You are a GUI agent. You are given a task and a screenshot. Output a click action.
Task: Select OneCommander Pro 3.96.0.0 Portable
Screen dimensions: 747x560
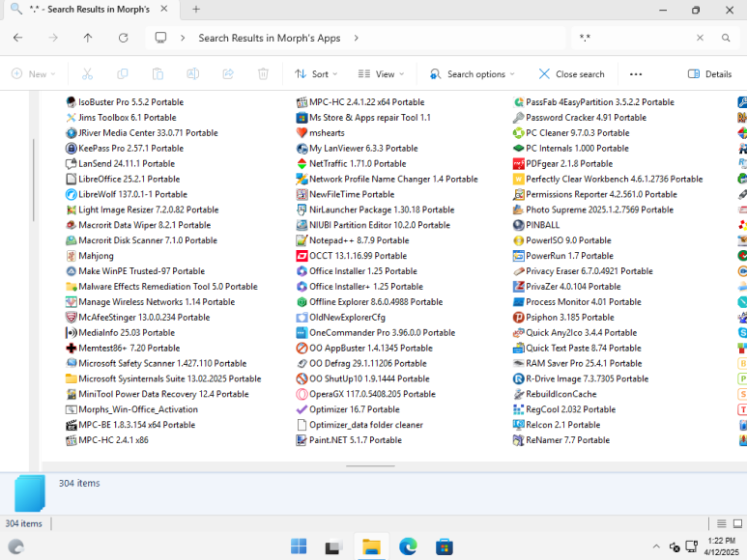point(375,332)
